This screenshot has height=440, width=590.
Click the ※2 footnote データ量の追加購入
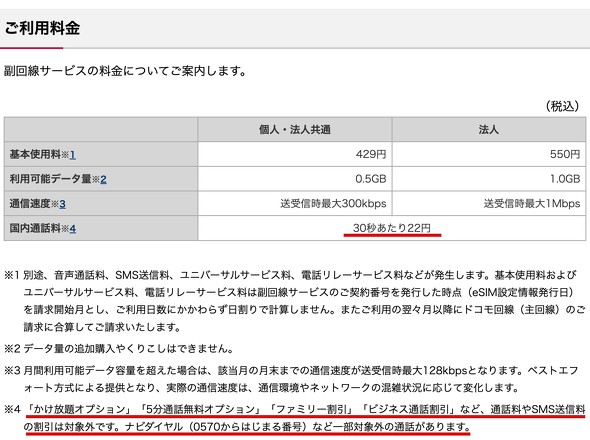(119, 349)
